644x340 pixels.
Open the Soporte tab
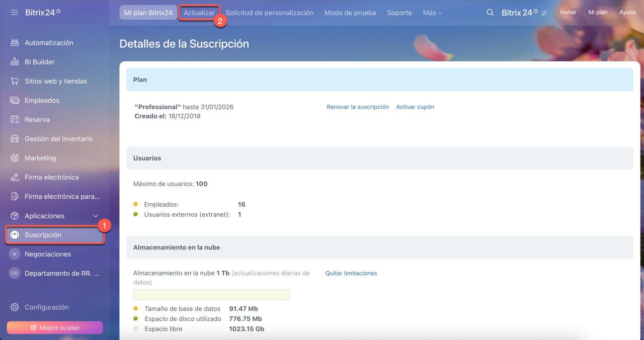[x=399, y=13]
